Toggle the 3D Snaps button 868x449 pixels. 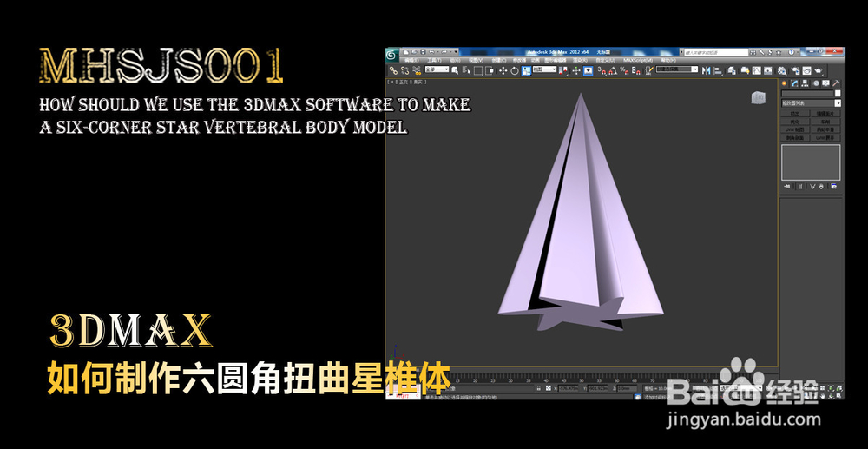click(x=602, y=70)
